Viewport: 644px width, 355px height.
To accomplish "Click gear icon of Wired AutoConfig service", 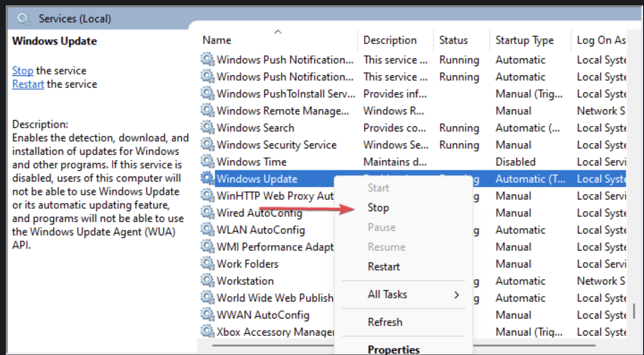I will tap(207, 213).
